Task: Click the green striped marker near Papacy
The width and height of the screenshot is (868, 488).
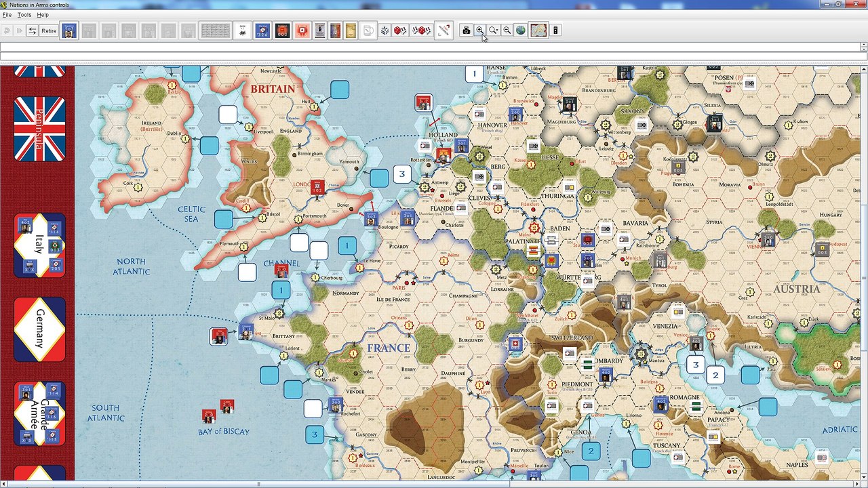Action: (695, 407)
